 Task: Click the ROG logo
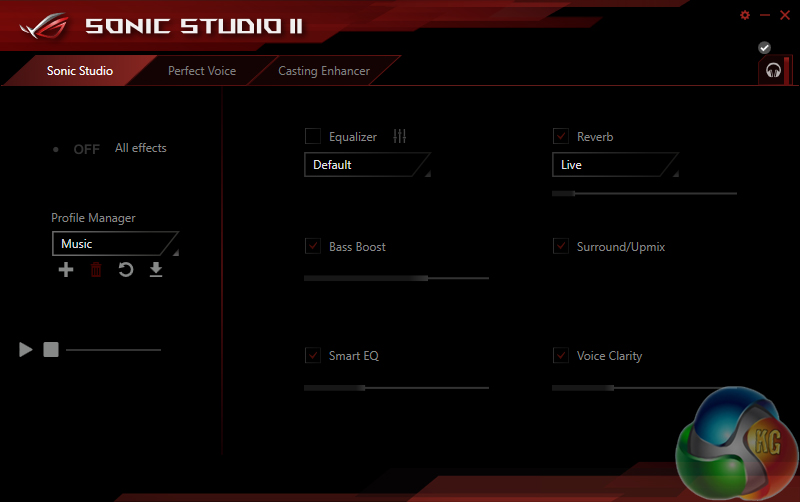44,26
